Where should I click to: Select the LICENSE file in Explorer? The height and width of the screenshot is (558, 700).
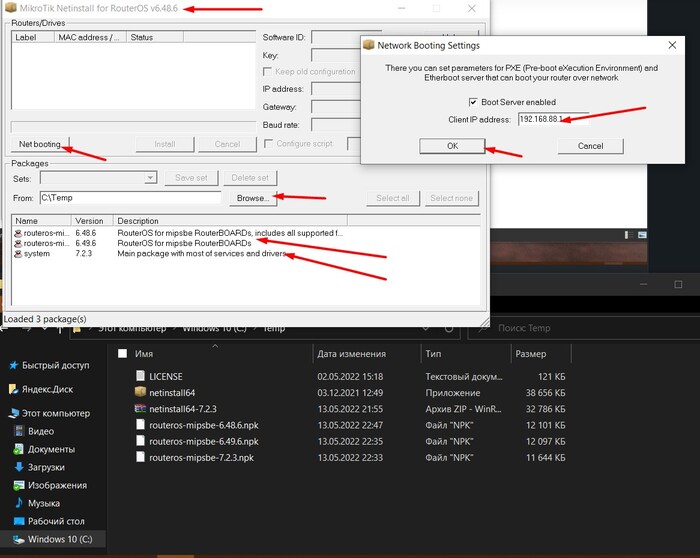166,376
